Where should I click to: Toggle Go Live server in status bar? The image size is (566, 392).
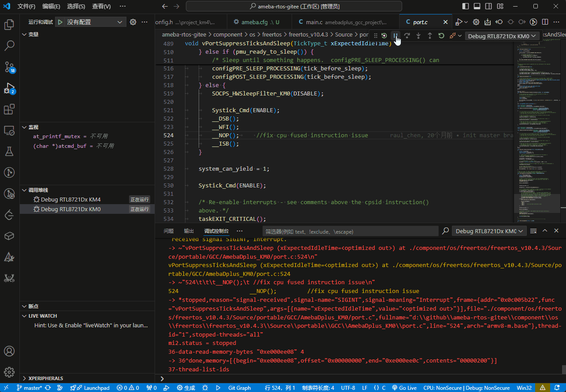[x=404, y=388]
